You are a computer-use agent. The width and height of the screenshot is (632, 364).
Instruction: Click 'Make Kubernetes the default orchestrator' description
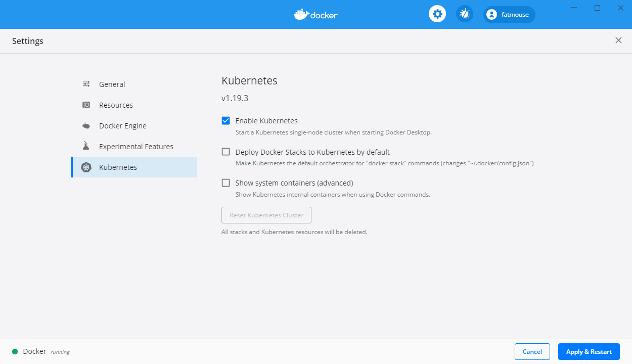(x=385, y=163)
